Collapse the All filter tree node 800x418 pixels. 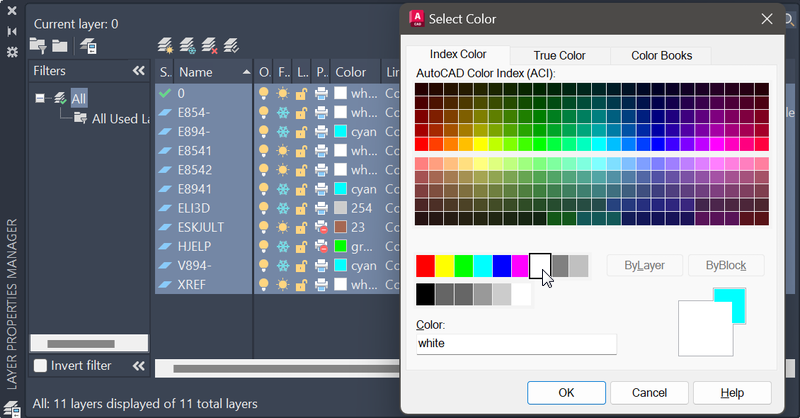[41, 98]
